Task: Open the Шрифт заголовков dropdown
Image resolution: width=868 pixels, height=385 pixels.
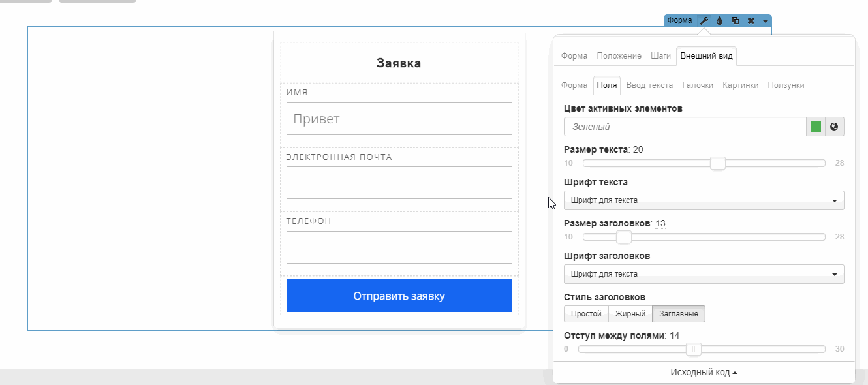Action: coord(704,274)
